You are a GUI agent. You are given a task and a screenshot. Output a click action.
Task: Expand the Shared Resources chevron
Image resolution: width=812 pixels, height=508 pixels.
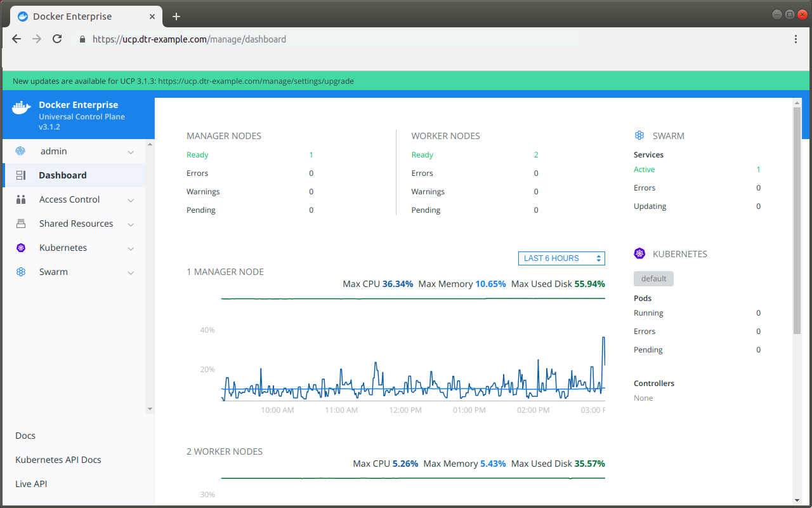[131, 224]
